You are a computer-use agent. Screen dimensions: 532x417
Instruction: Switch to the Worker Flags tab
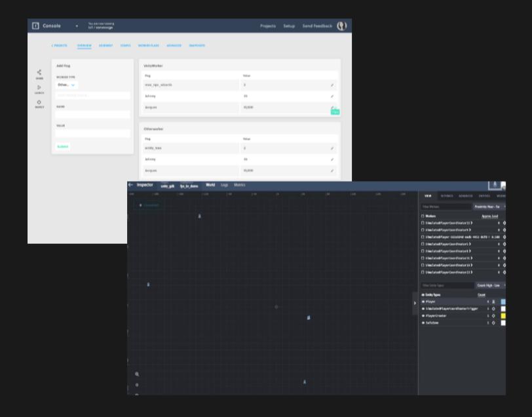point(148,45)
